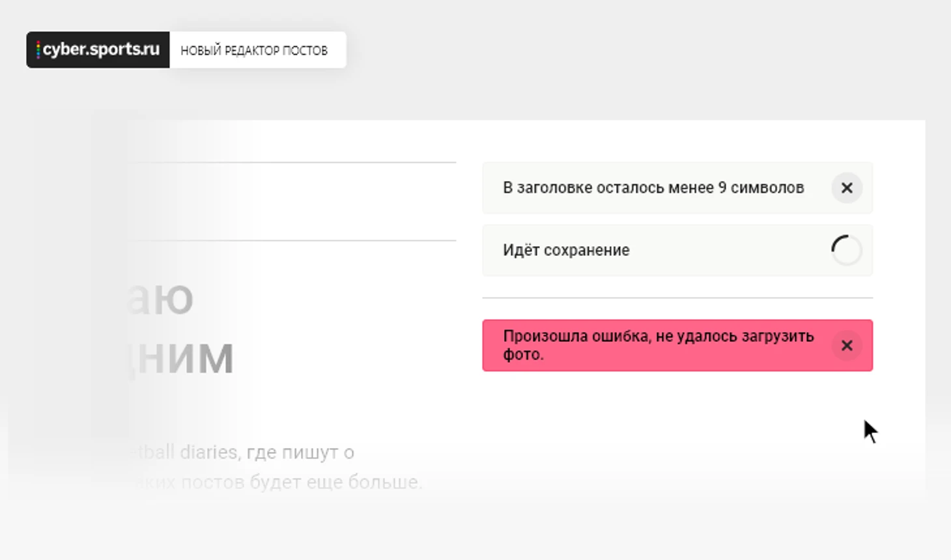Open the cyber.sports.ru home logo
951x560 pixels.
(98, 50)
